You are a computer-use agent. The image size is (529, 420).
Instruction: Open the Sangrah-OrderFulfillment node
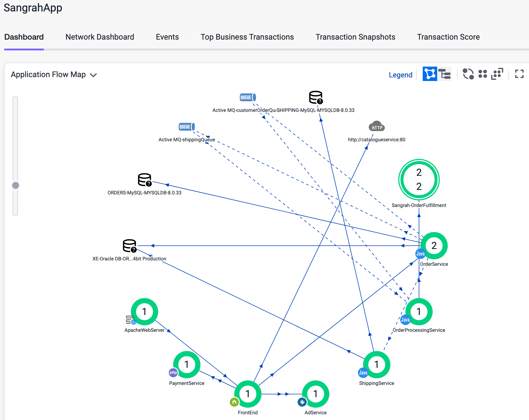click(419, 179)
